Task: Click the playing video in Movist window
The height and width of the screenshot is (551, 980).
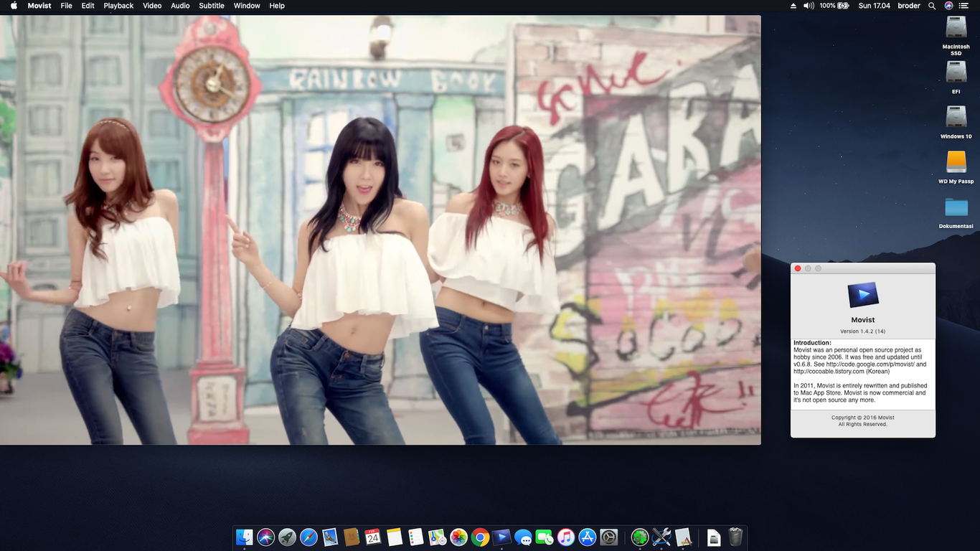Action: point(380,230)
